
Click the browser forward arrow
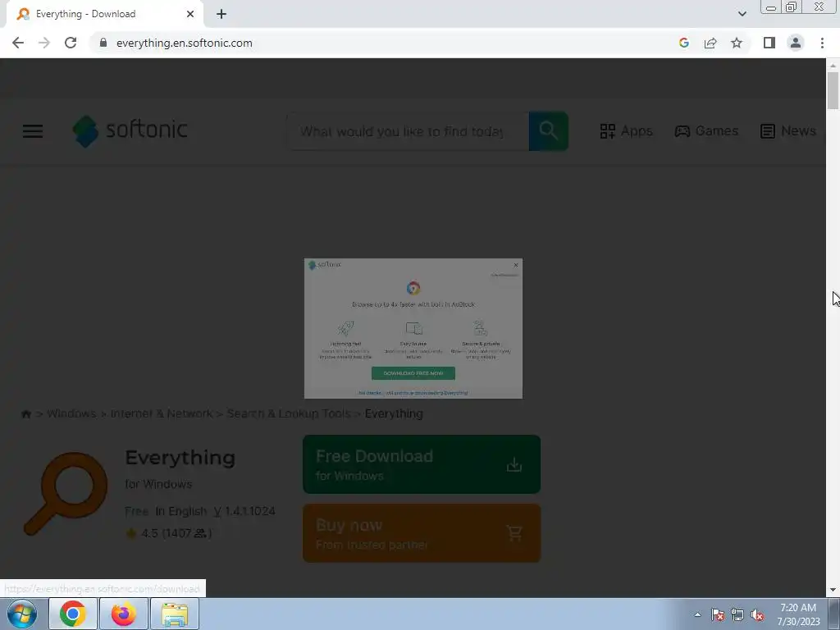[44, 43]
